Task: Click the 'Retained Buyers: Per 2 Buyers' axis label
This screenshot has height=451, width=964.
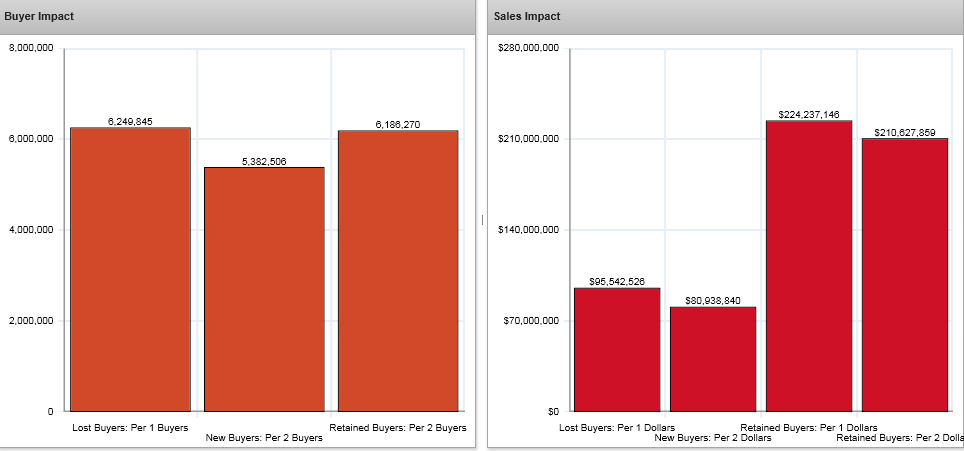Action: [398, 428]
